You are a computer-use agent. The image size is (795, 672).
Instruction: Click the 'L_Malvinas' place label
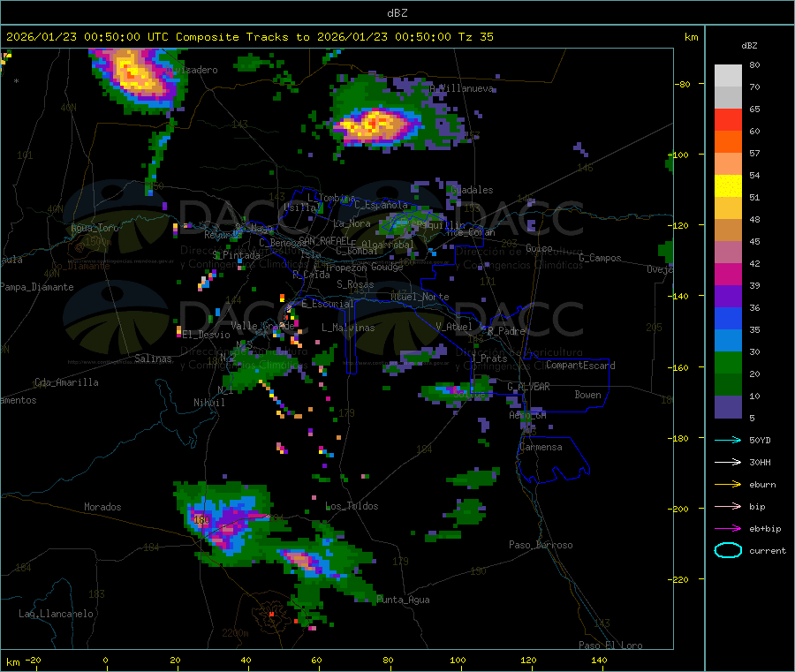(x=348, y=328)
